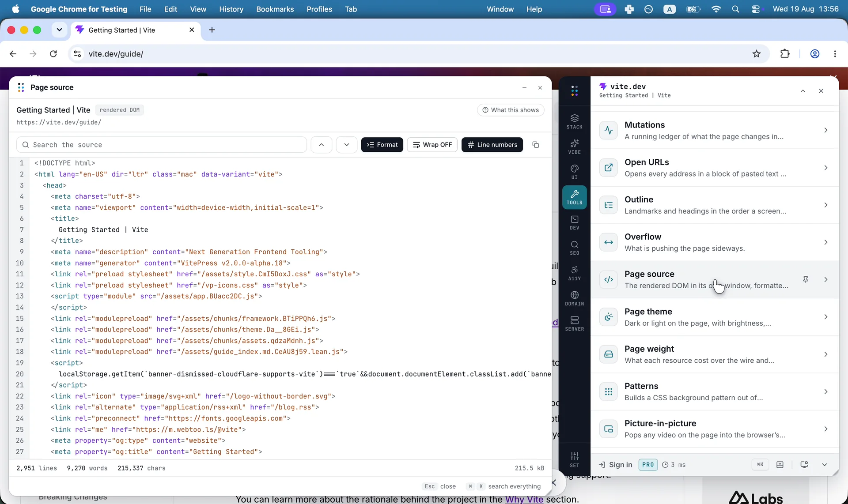Select the Getting Started | Vite tab

tap(135, 30)
